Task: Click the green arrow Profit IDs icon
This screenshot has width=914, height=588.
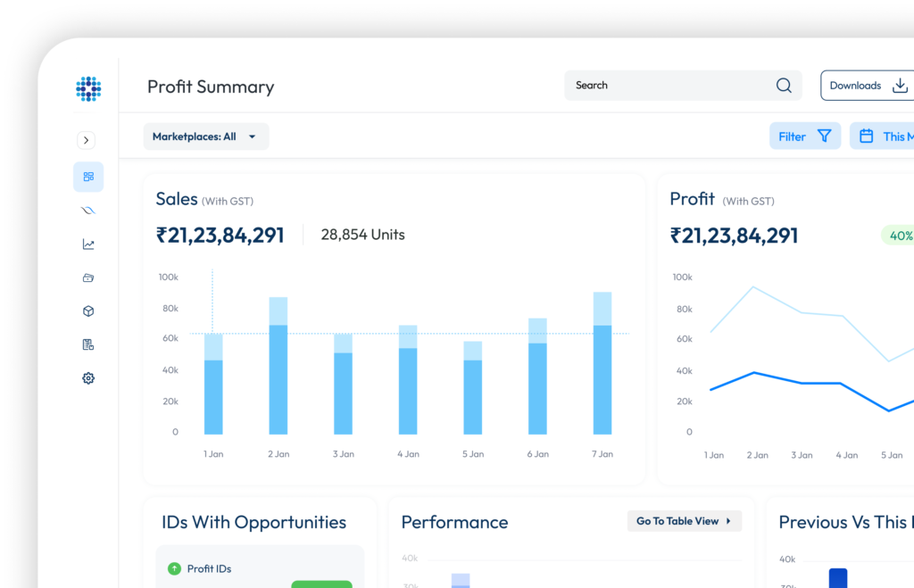Action: [x=174, y=568]
